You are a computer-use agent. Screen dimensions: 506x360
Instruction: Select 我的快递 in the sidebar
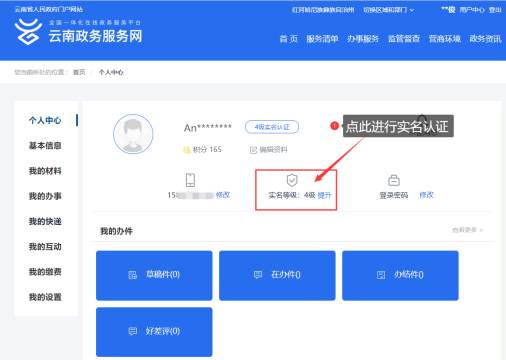click(45, 221)
